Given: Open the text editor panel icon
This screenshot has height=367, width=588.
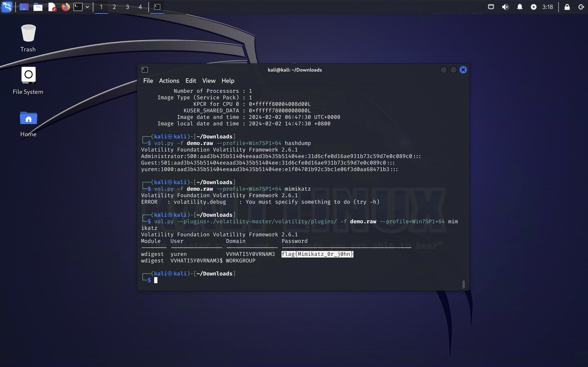Looking at the screenshot, I should click(x=52, y=7).
